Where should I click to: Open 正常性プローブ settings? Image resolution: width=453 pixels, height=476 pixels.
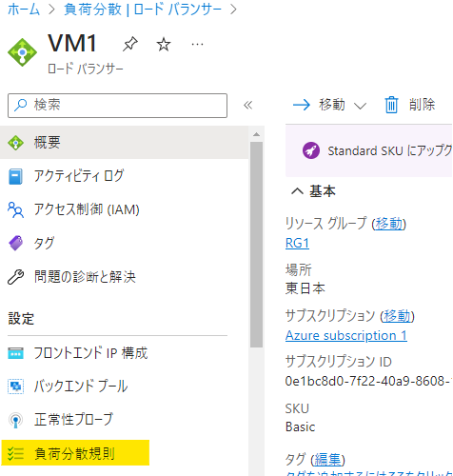coord(125,420)
